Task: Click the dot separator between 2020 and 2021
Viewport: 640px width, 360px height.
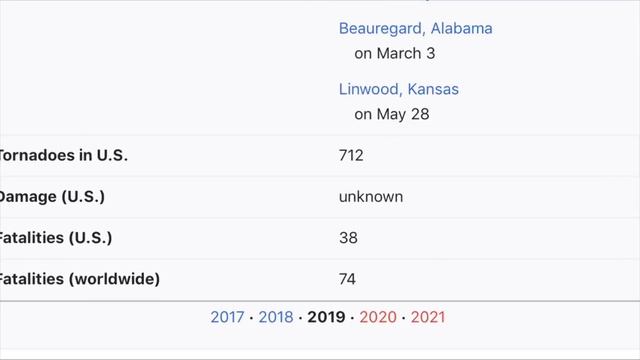Action: click(404, 318)
